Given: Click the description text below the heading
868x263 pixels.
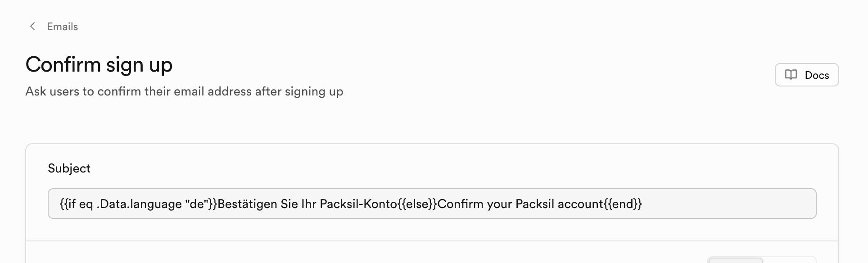Looking at the screenshot, I should point(184,91).
